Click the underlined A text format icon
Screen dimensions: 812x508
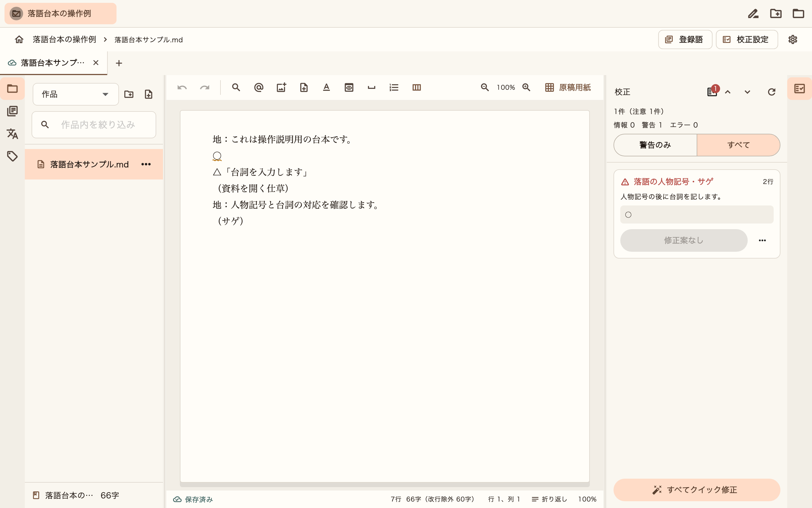point(326,88)
